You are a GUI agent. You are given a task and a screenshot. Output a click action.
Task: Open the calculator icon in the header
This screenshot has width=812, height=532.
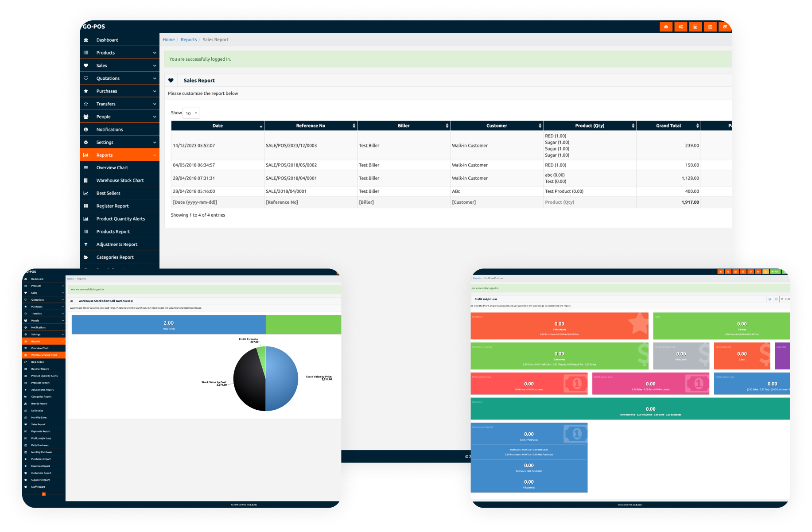[x=695, y=27]
